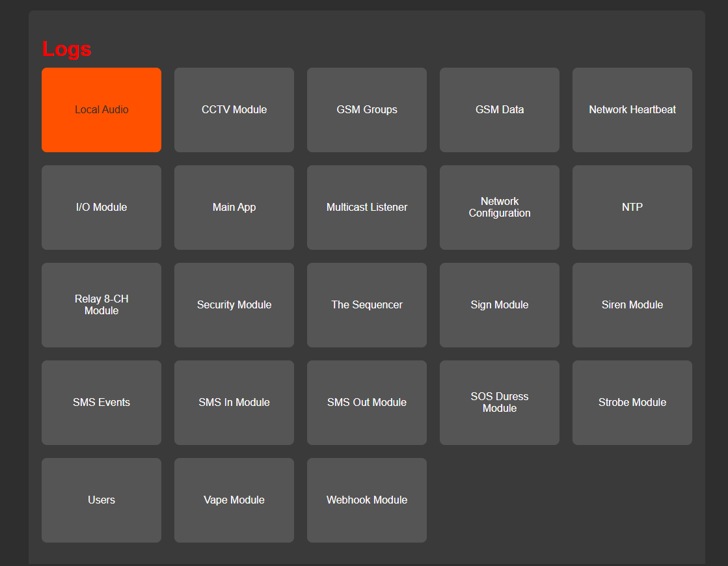Open Relay 8-CH Module logs
The height and width of the screenshot is (566, 728).
(x=101, y=305)
